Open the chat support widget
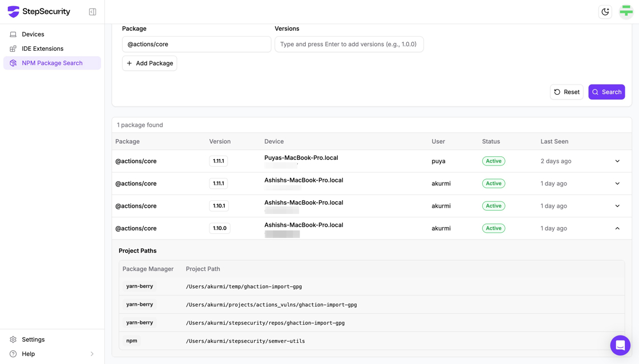639x364 pixels. tap(620, 345)
